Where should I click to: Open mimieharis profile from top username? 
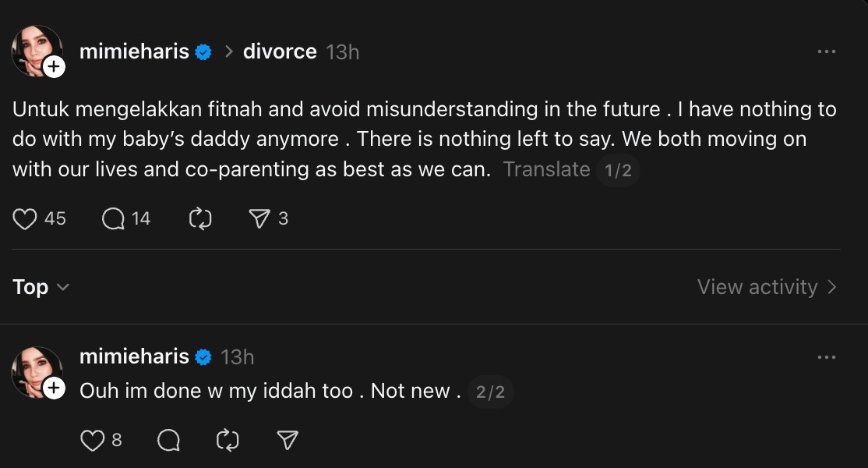134,51
